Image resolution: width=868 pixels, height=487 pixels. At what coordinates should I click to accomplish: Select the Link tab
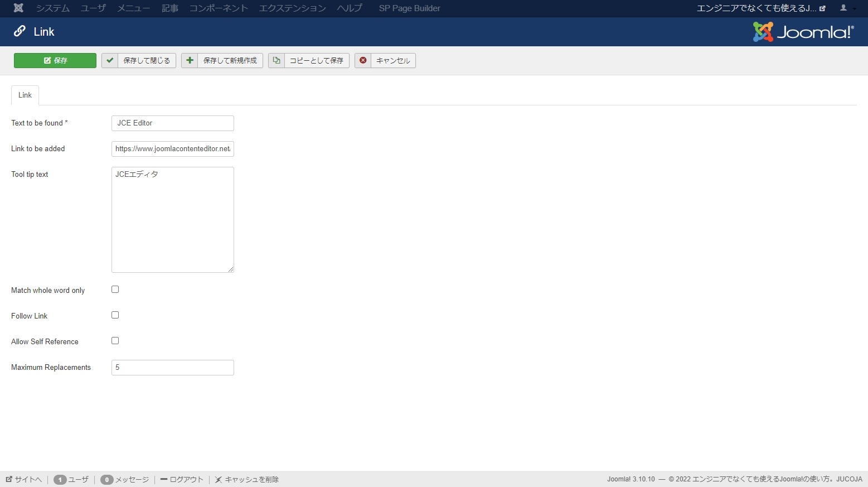click(25, 95)
